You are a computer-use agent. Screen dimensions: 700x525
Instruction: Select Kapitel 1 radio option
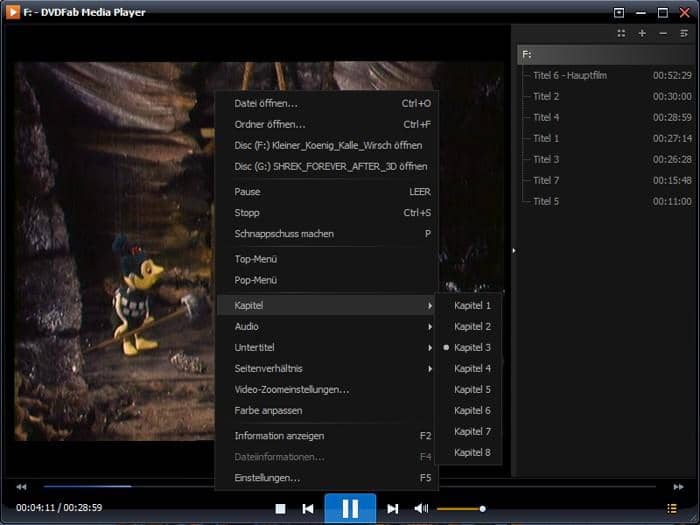[469, 306]
